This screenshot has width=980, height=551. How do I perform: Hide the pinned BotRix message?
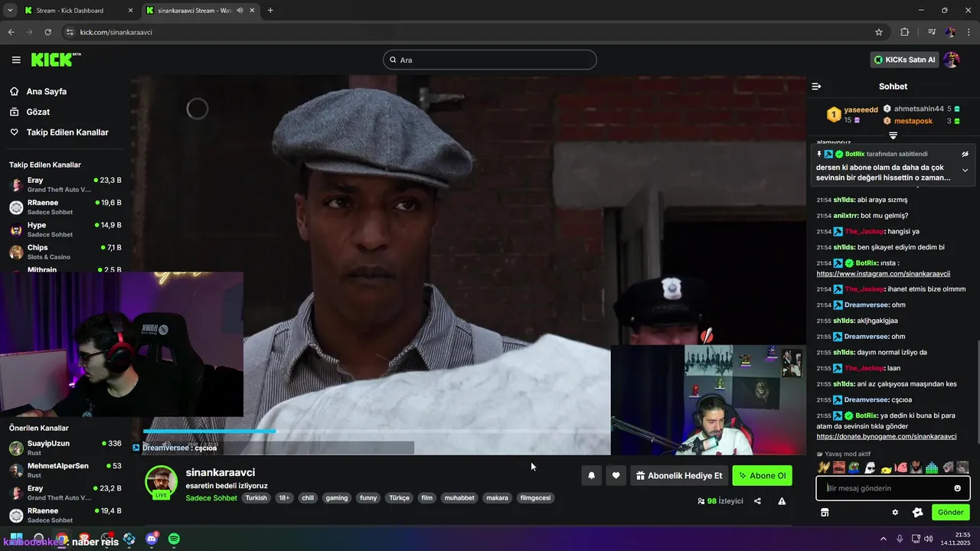(965, 154)
